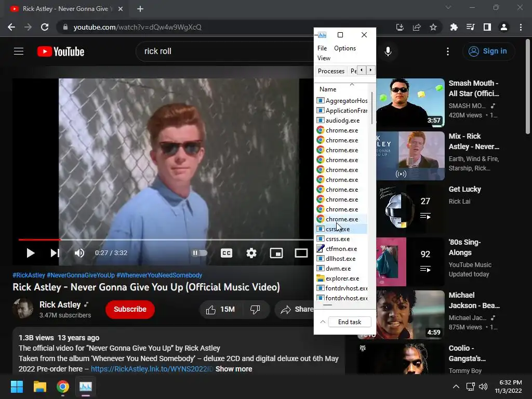Select ctfmon.exe process
This screenshot has height=399, width=532.
pos(342,249)
